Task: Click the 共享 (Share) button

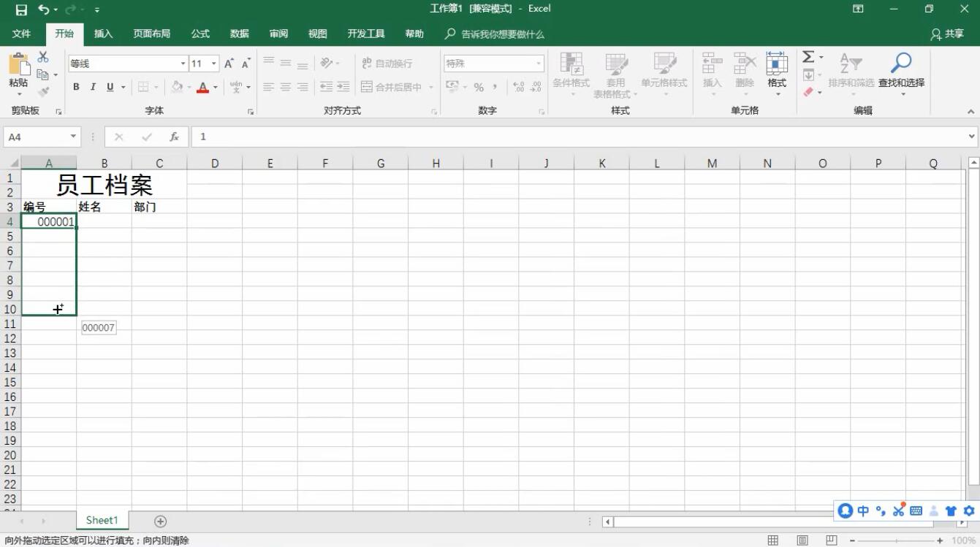Action: [947, 34]
